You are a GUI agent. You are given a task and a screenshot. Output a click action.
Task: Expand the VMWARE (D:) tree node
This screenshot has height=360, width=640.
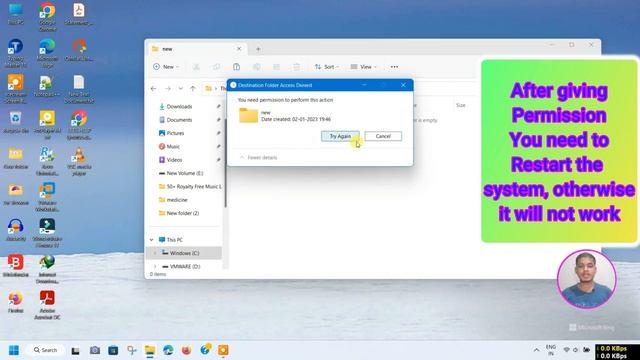pos(155,267)
